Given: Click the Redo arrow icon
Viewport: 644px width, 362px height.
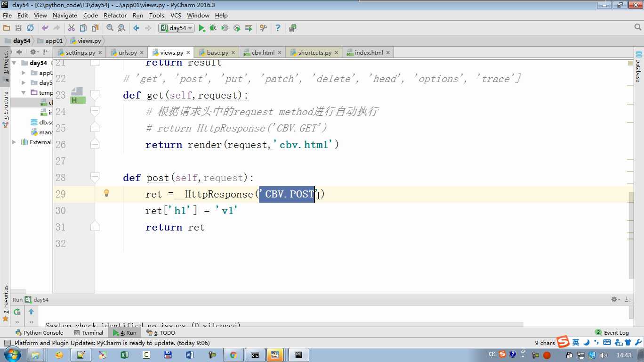Looking at the screenshot, I should pyautogui.click(x=56, y=28).
